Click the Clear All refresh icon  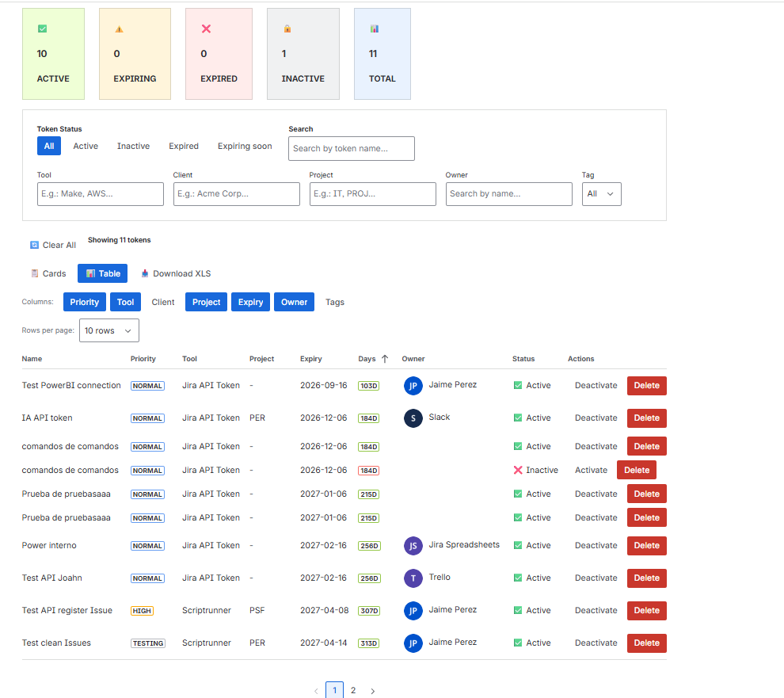(35, 245)
